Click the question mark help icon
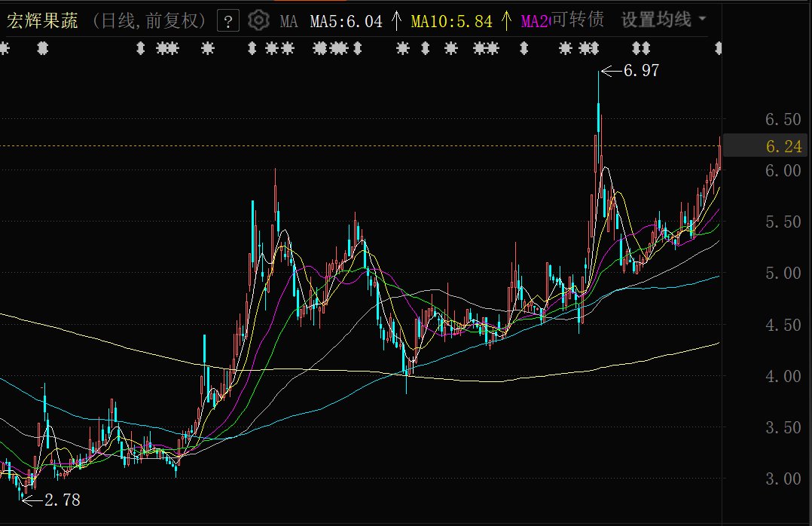This screenshot has width=812, height=526. tap(228, 20)
